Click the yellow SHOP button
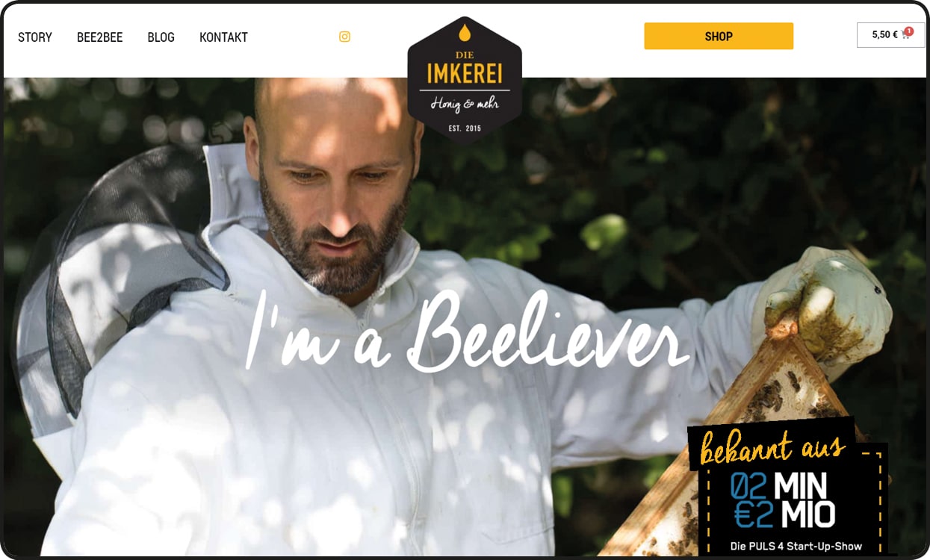This screenshot has width=930, height=560. pyautogui.click(x=719, y=36)
